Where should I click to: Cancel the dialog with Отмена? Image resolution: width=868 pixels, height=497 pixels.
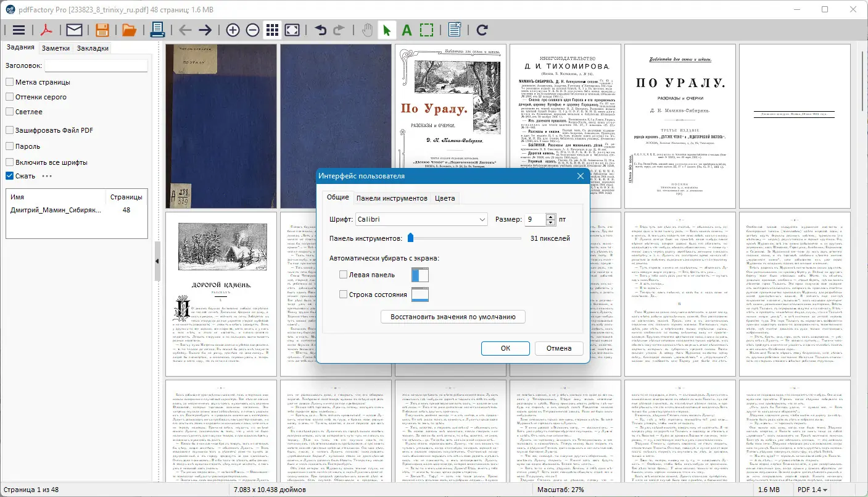click(x=558, y=348)
